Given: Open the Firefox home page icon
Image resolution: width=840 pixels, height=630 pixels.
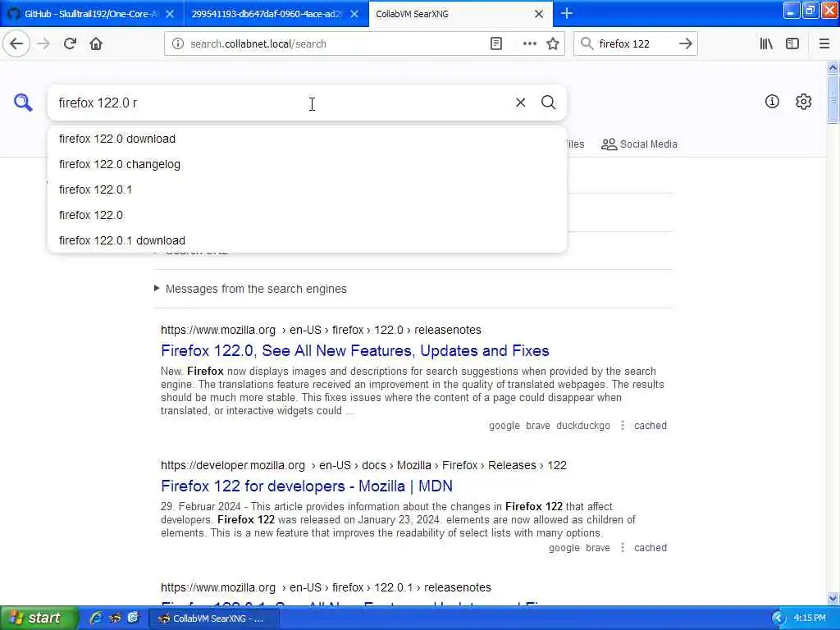Looking at the screenshot, I should pos(96,44).
